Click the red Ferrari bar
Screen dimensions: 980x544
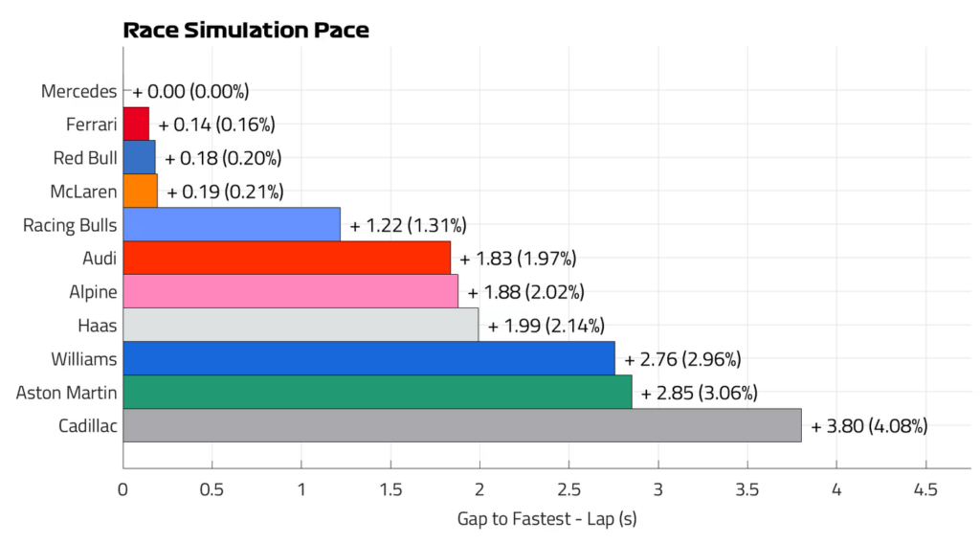point(136,124)
